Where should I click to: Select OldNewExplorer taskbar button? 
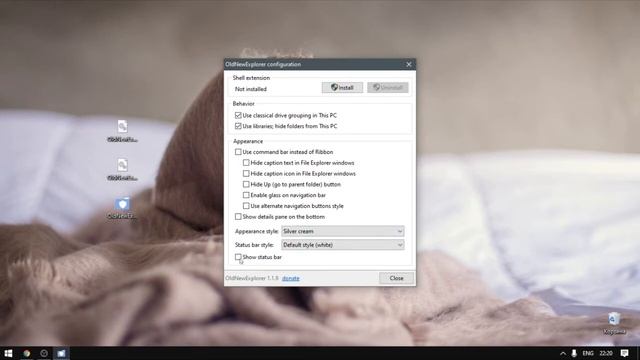click(x=61, y=353)
